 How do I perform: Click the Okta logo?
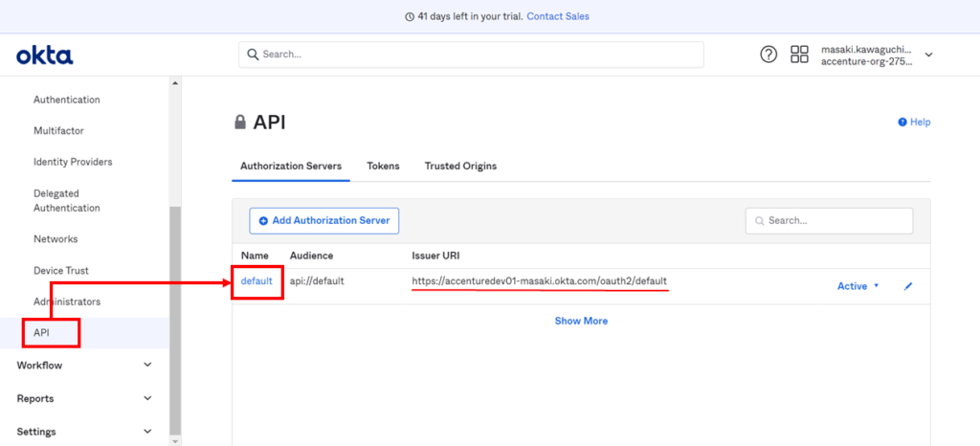[x=44, y=56]
